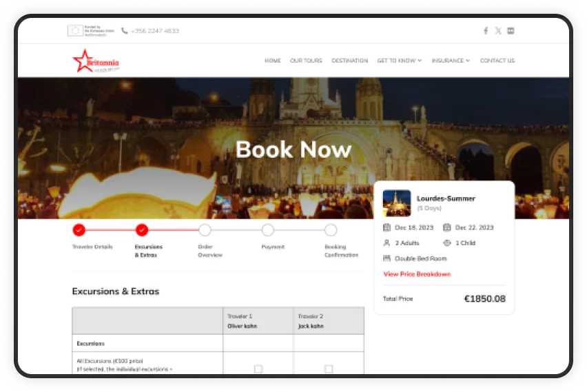This screenshot has height=392, width=587.
Task: Open the Contact Us page
Action: [x=497, y=61]
